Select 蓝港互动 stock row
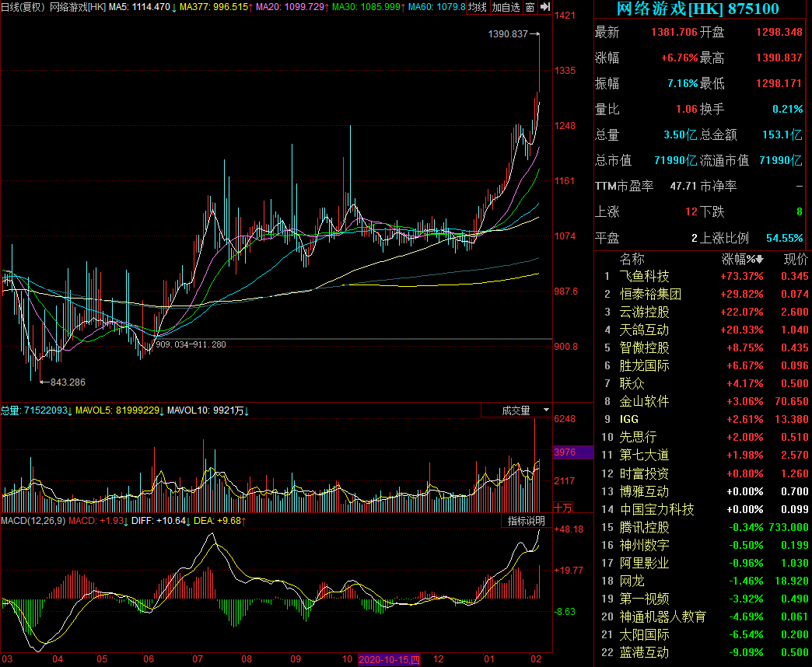Screen dimensions: 812x667 coord(703,652)
